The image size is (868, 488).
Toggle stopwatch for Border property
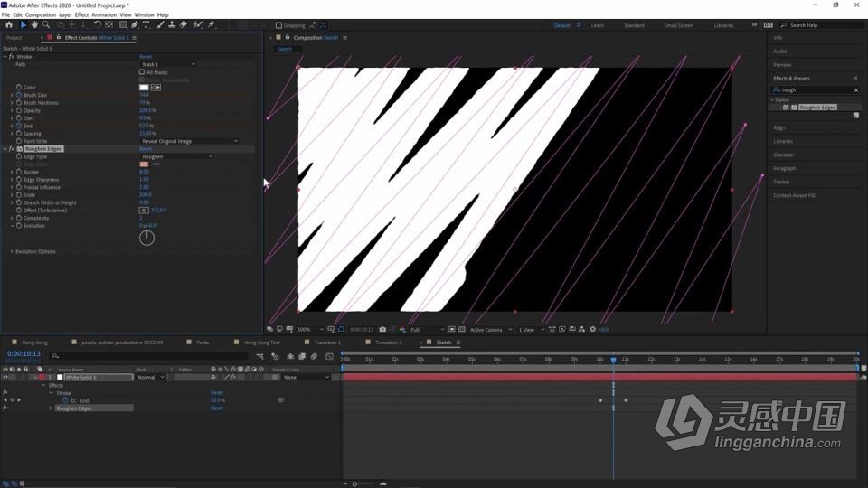pos(19,172)
